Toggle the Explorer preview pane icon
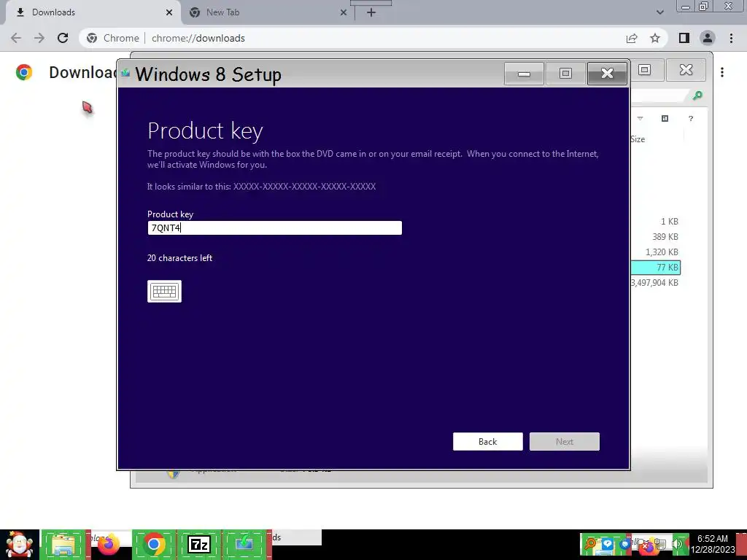 (665, 119)
